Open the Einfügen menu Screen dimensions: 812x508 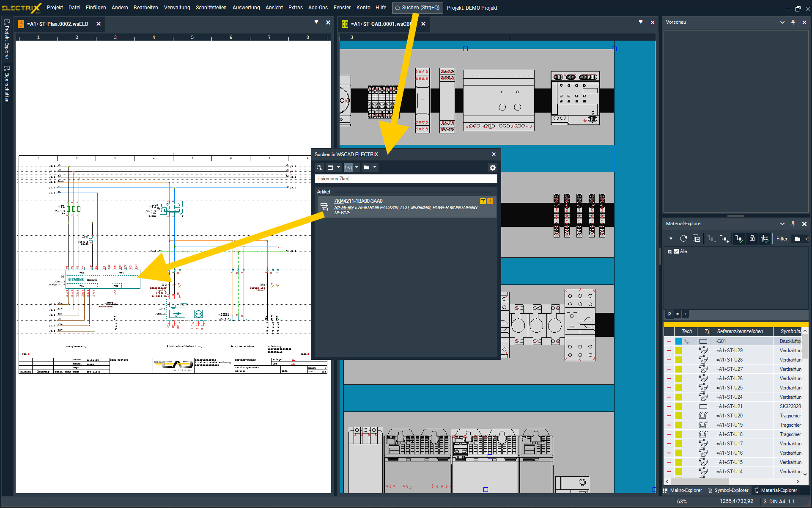pyautogui.click(x=96, y=8)
